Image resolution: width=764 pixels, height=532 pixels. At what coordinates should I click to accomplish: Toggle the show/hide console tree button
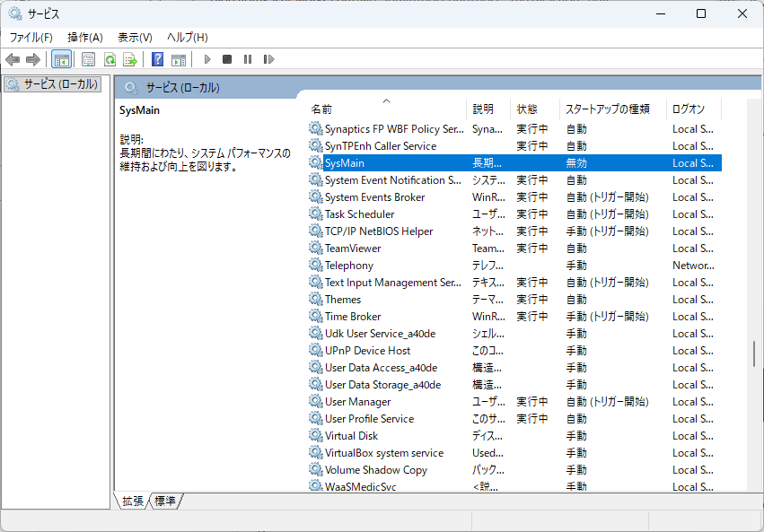62,60
